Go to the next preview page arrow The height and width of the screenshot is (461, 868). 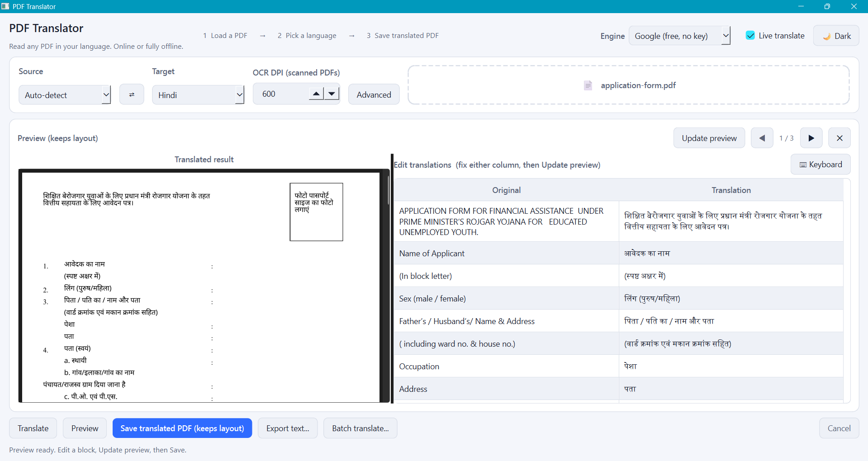click(811, 138)
